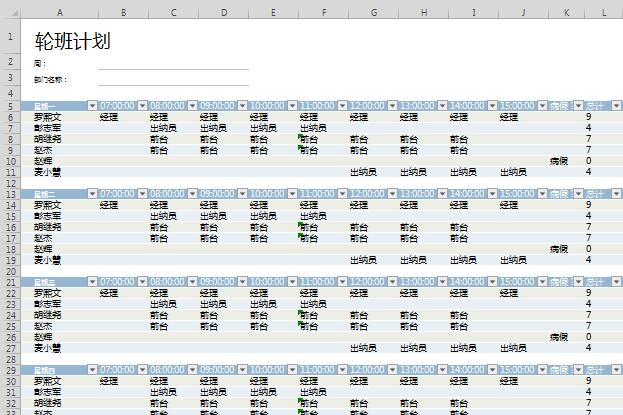The image size is (623, 415).
Task: Expand the 12:00:00 filter arrow in row 13
Action: point(392,194)
